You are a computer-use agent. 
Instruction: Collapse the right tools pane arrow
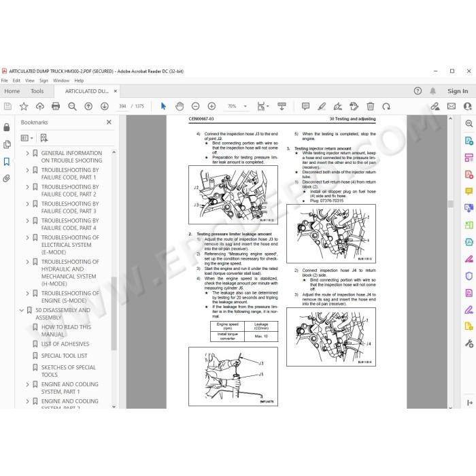(470, 403)
